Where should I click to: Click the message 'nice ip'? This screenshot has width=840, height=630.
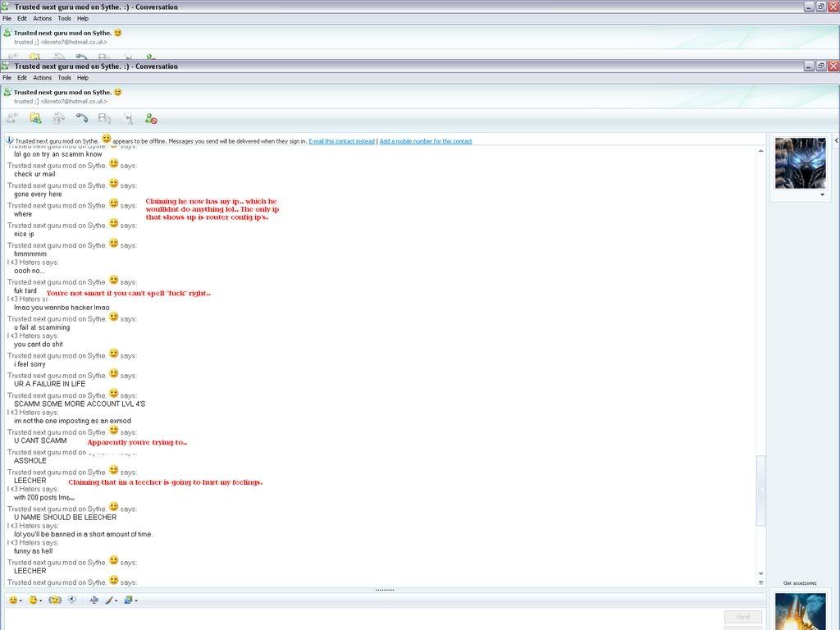pos(24,234)
